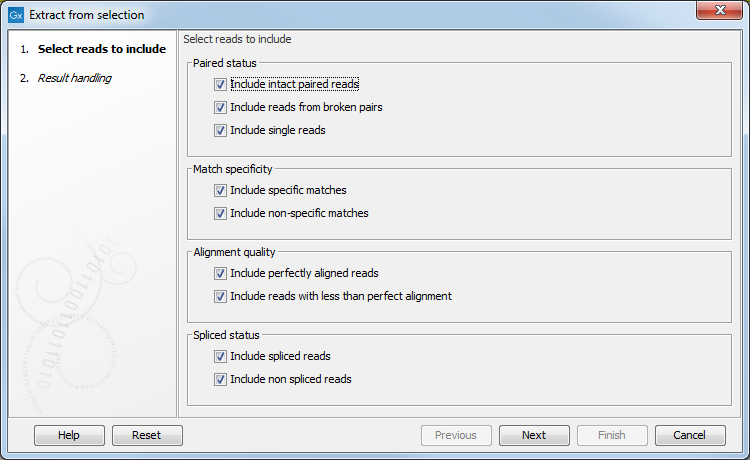Click the Previous button
750x460 pixels.
(456, 435)
